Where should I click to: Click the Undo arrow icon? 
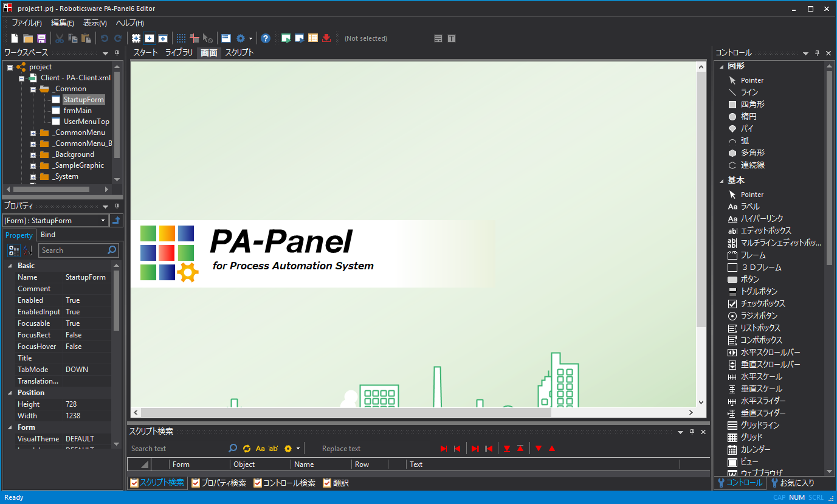point(105,38)
